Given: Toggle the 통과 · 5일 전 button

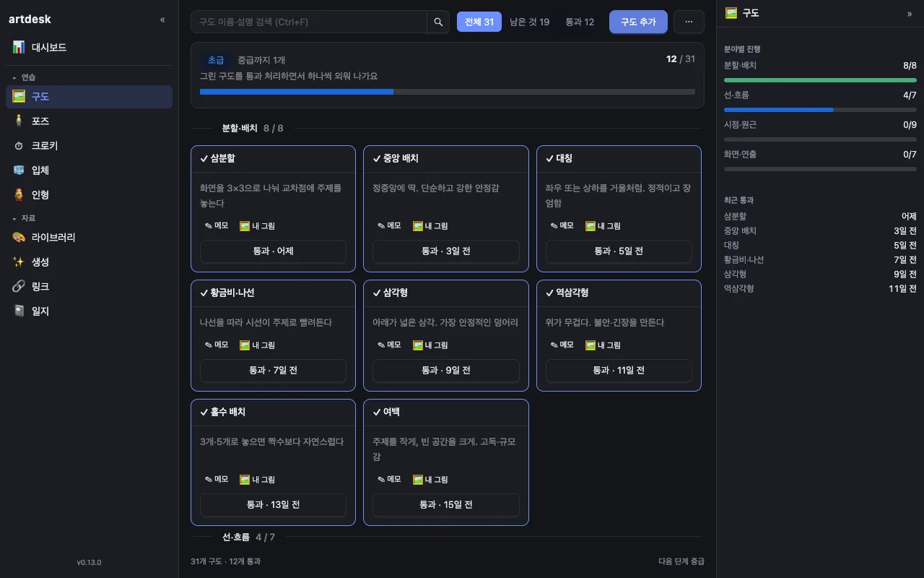Looking at the screenshot, I should [x=619, y=251].
